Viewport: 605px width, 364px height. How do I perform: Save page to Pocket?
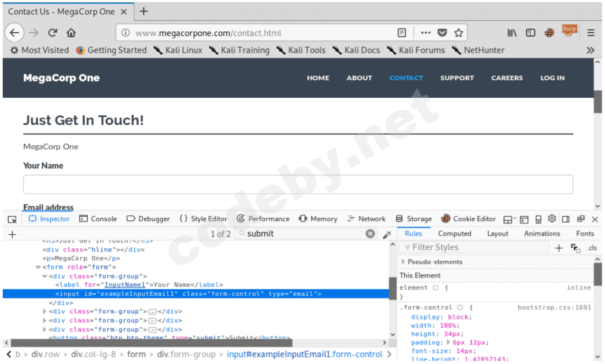442,33
